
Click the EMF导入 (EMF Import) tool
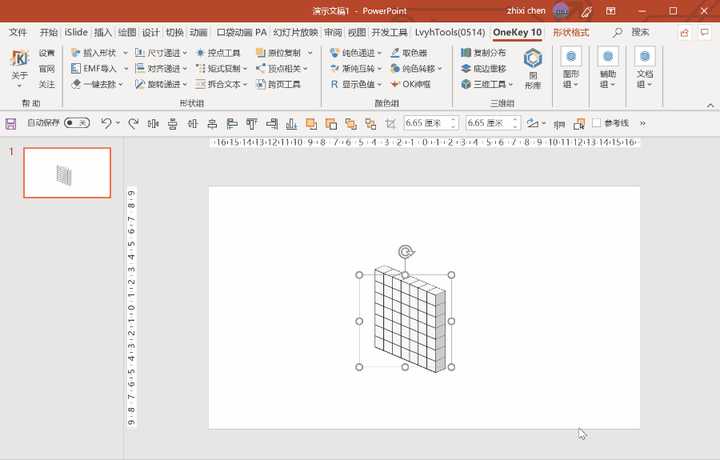(95, 68)
